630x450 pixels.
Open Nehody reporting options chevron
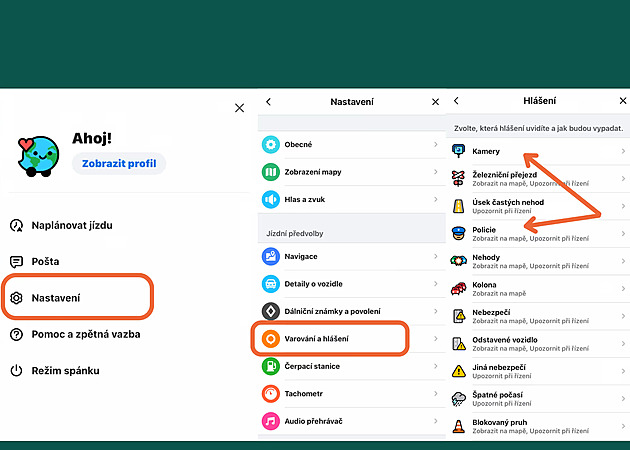point(622,262)
